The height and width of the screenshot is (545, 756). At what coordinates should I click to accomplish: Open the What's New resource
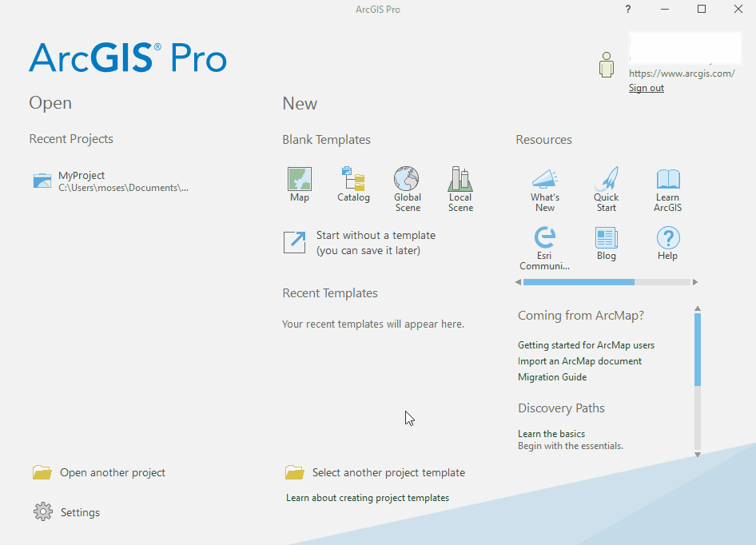click(545, 189)
